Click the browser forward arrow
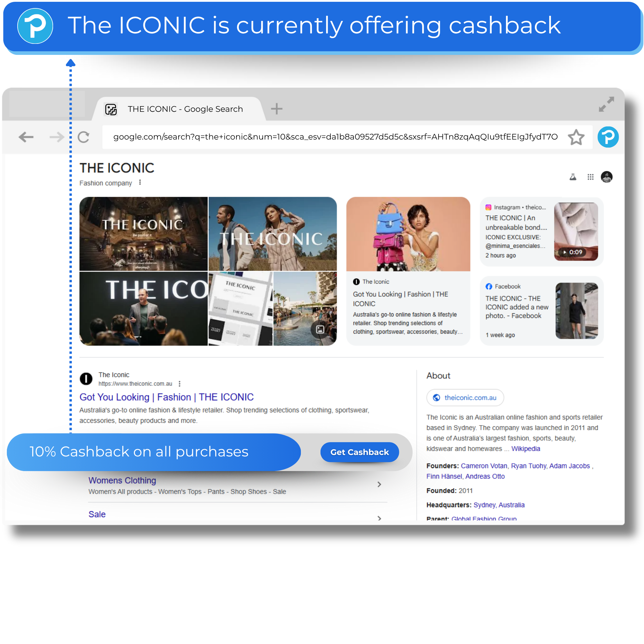The image size is (644, 644). pyautogui.click(x=57, y=137)
